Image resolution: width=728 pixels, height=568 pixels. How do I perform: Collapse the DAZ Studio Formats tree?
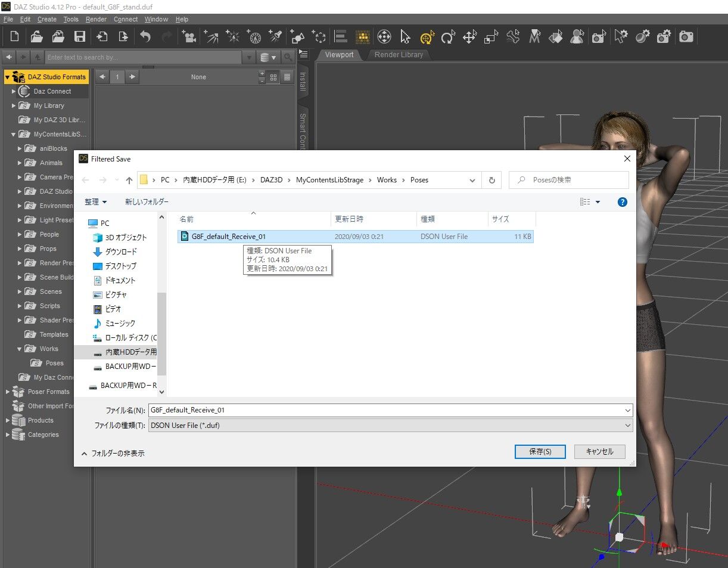pyautogui.click(x=7, y=77)
